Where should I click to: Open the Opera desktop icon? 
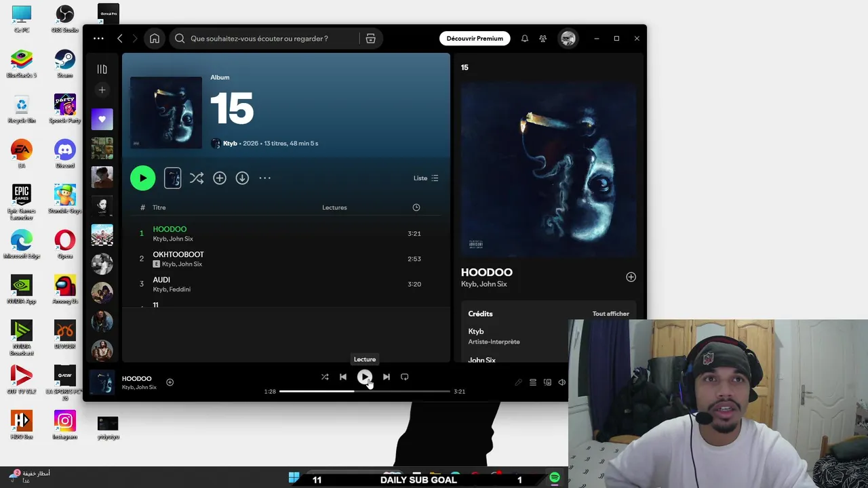[x=65, y=245]
